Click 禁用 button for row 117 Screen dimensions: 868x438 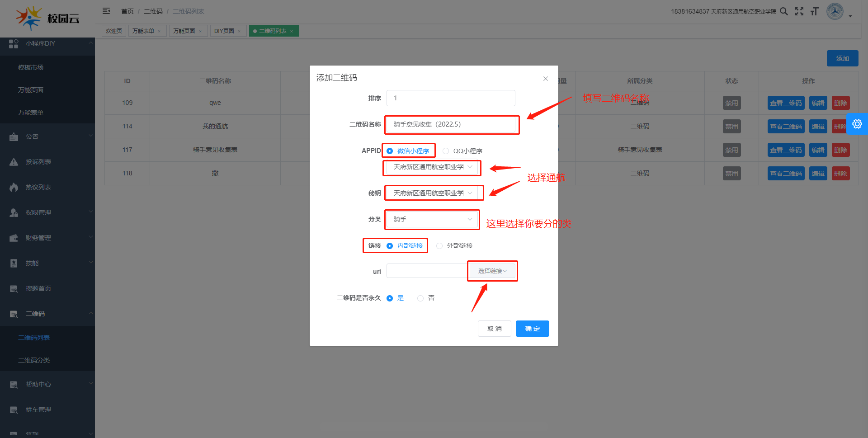point(731,150)
